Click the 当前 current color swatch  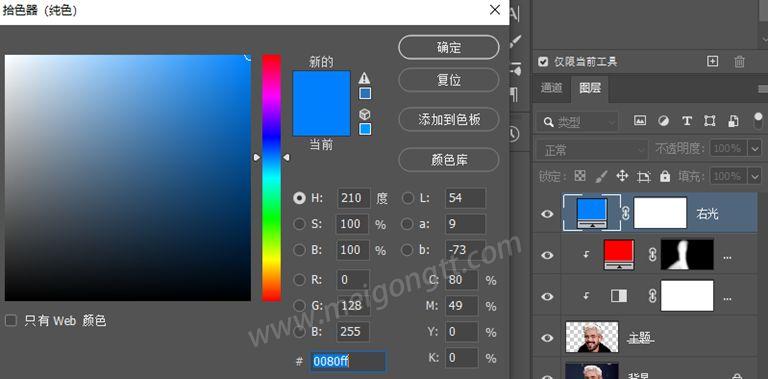pos(321,120)
